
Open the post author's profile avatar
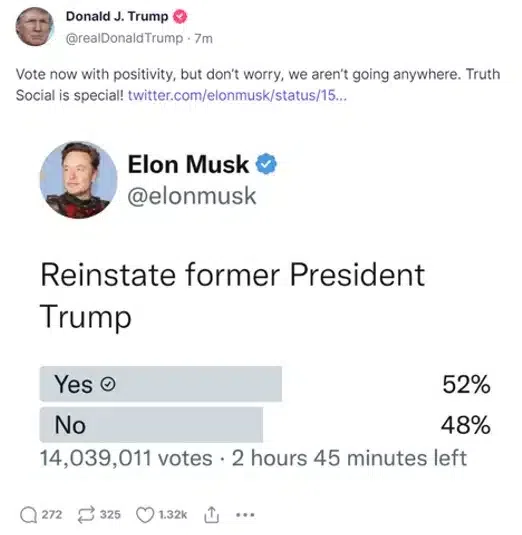tap(34, 27)
